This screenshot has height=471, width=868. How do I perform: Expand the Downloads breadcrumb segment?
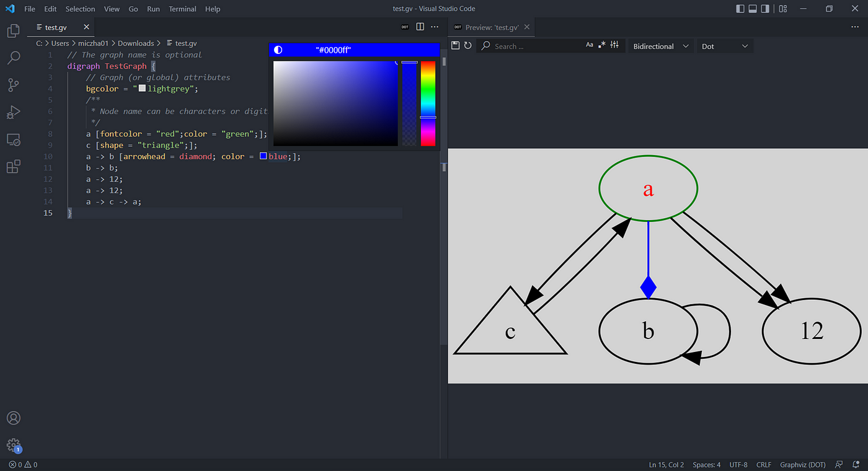point(136,43)
